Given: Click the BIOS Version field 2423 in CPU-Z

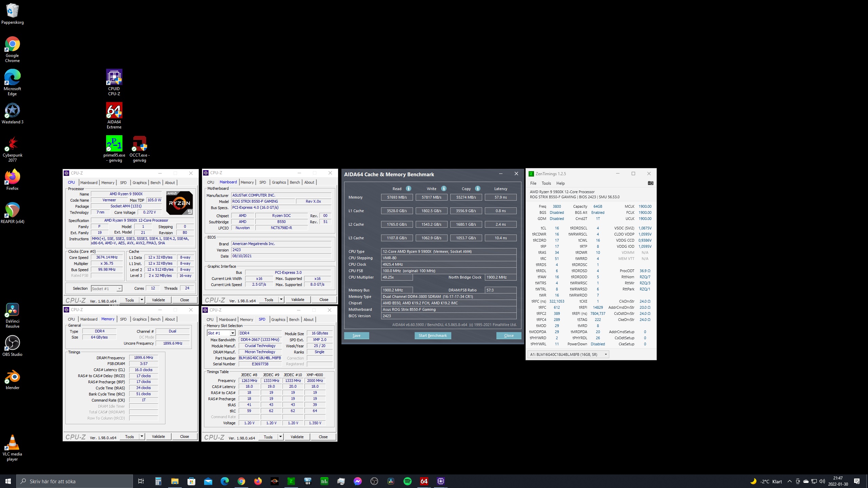Looking at the screenshot, I should [281, 250].
